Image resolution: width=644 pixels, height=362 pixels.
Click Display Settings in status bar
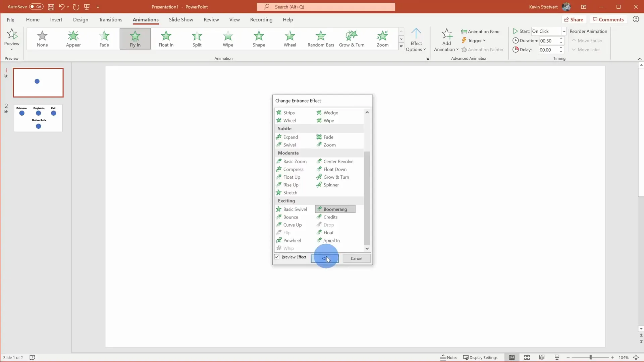pos(480,357)
